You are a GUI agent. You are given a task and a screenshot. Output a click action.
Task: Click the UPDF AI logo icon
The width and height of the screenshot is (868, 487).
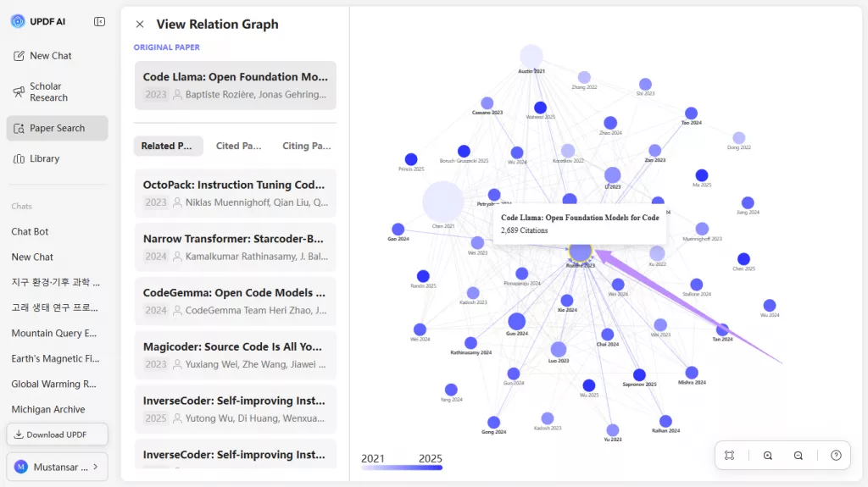(x=18, y=21)
